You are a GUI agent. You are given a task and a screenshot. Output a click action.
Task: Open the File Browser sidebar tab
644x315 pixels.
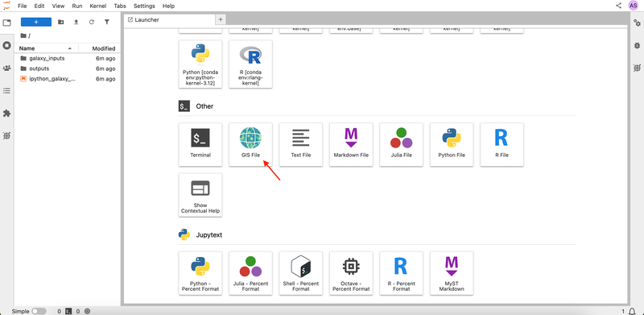(x=6, y=23)
